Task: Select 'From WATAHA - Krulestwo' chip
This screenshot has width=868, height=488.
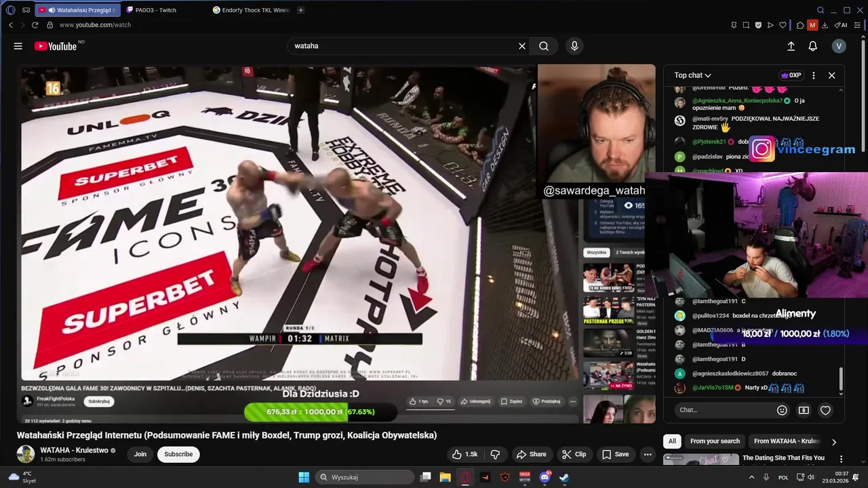Action: 786,441
